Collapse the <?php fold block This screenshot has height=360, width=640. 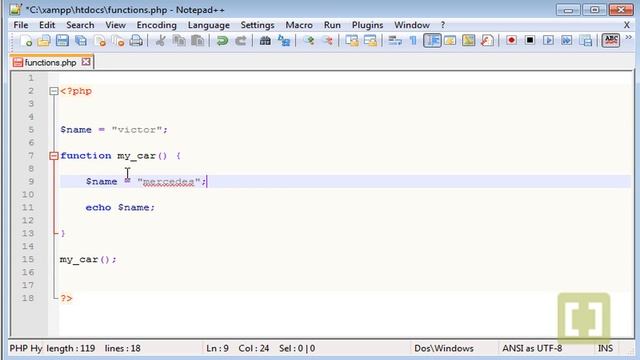pos(54,91)
